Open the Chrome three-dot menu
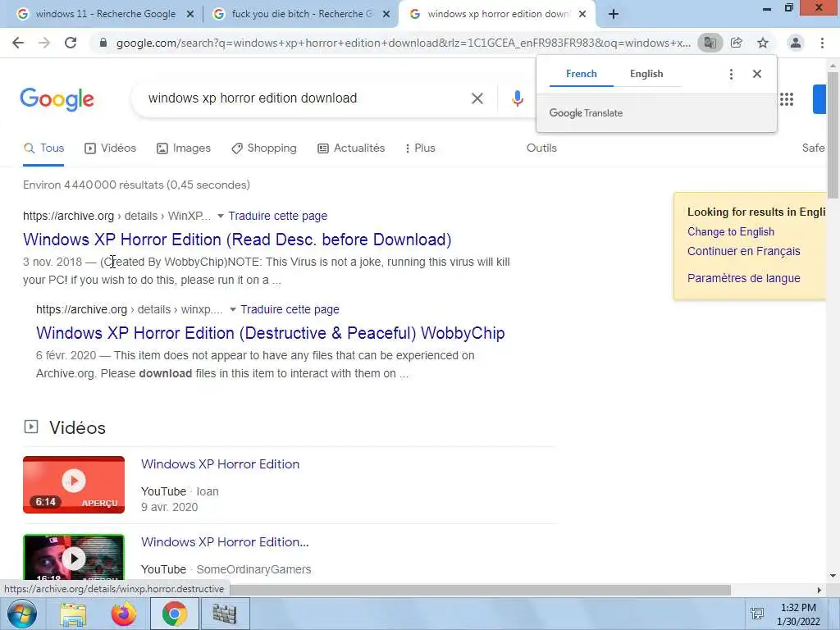 coord(822,43)
